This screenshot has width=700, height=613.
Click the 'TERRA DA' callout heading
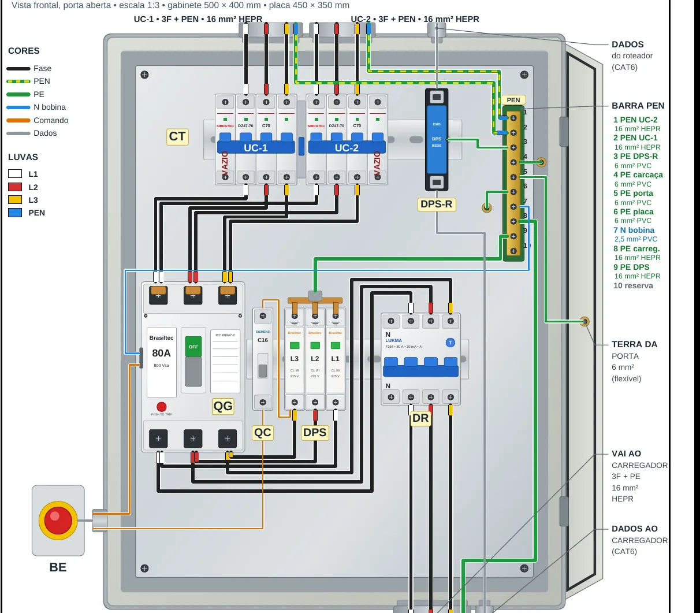pyautogui.click(x=635, y=344)
